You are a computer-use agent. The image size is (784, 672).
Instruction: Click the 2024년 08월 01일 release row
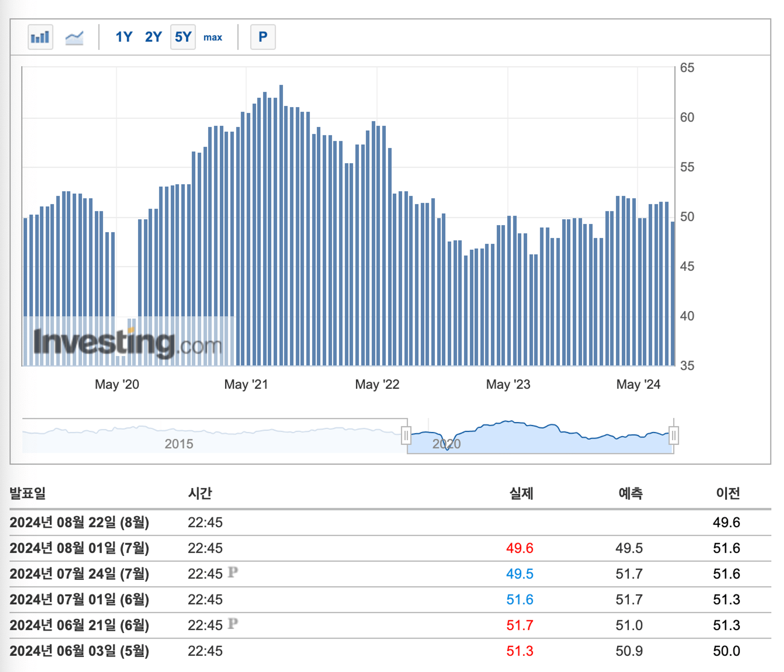click(390, 548)
